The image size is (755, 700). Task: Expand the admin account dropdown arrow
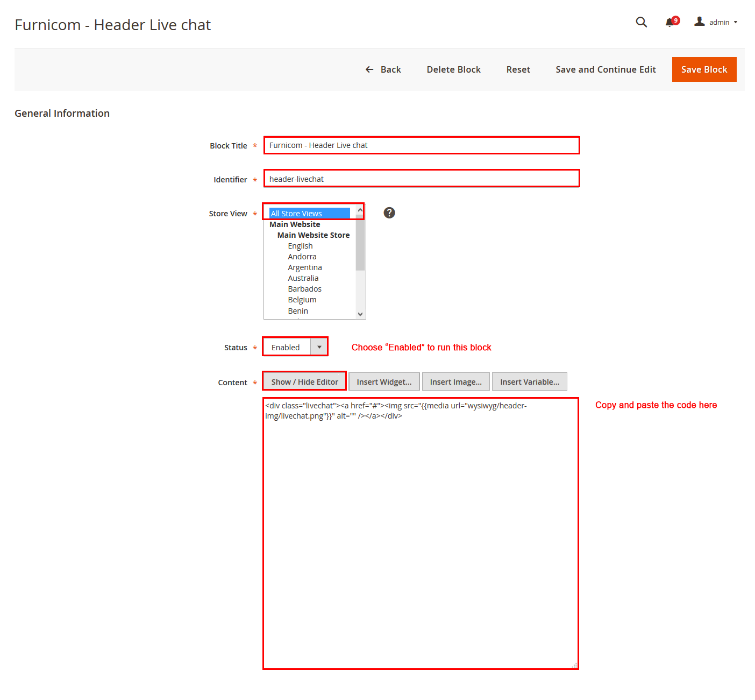[x=736, y=22]
